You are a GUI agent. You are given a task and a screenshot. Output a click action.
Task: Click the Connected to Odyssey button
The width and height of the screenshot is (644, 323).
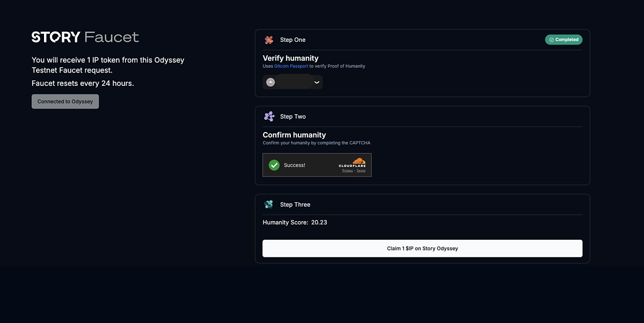click(65, 101)
